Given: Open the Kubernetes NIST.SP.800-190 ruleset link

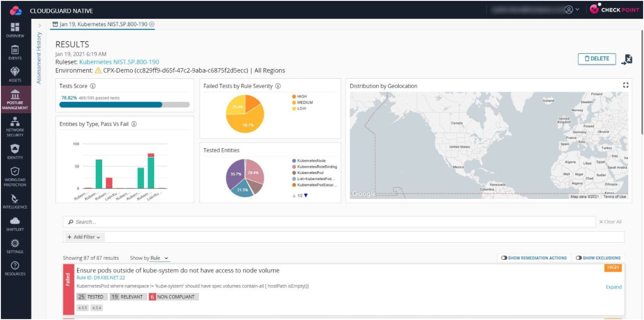Looking at the screenshot, I should [119, 62].
